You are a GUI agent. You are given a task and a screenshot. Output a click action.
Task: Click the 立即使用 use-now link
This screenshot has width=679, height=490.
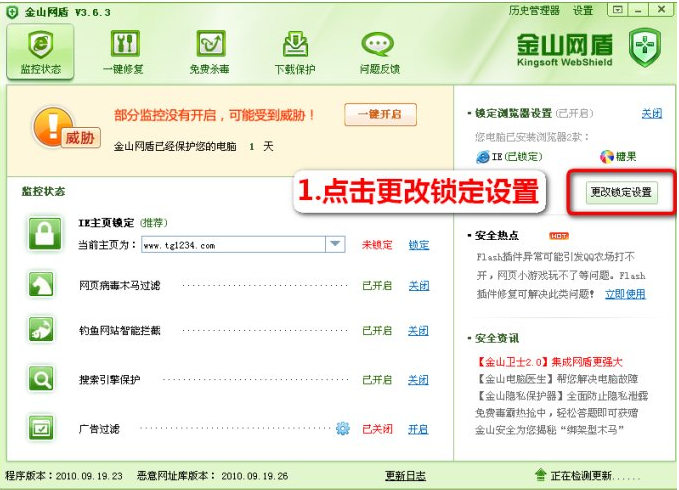[x=625, y=294]
